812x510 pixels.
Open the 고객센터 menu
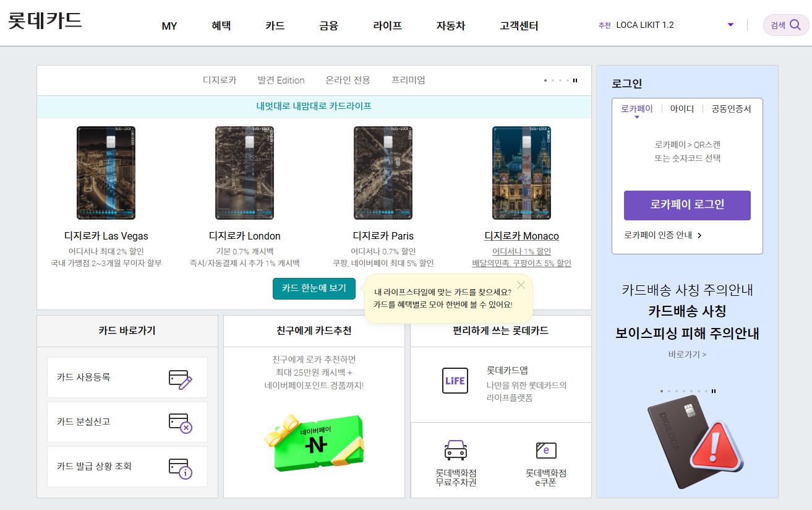pyautogui.click(x=519, y=26)
